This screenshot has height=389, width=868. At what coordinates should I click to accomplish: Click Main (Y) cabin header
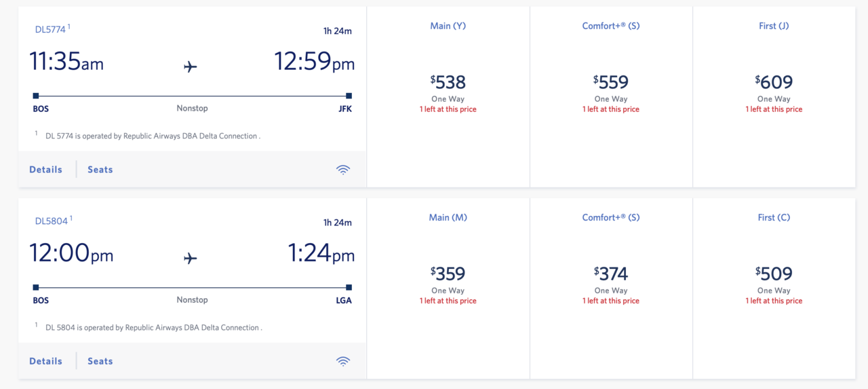click(x=448, y=26)
